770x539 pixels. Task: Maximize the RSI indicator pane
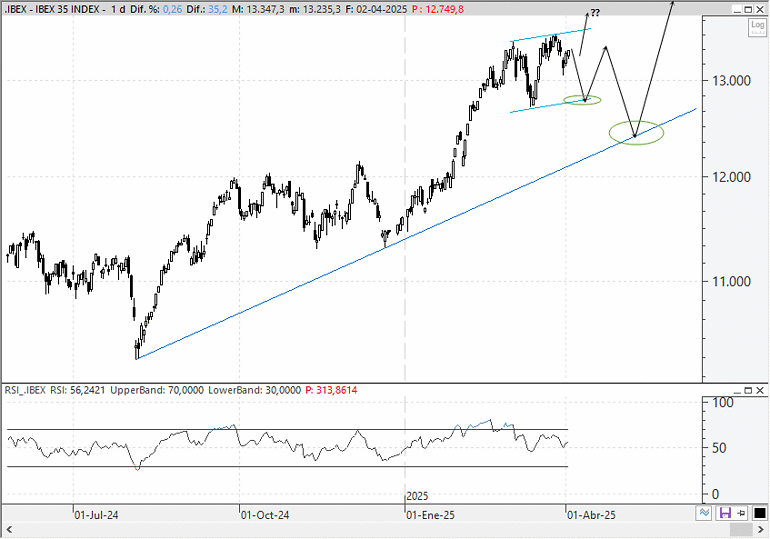point(748,391)
